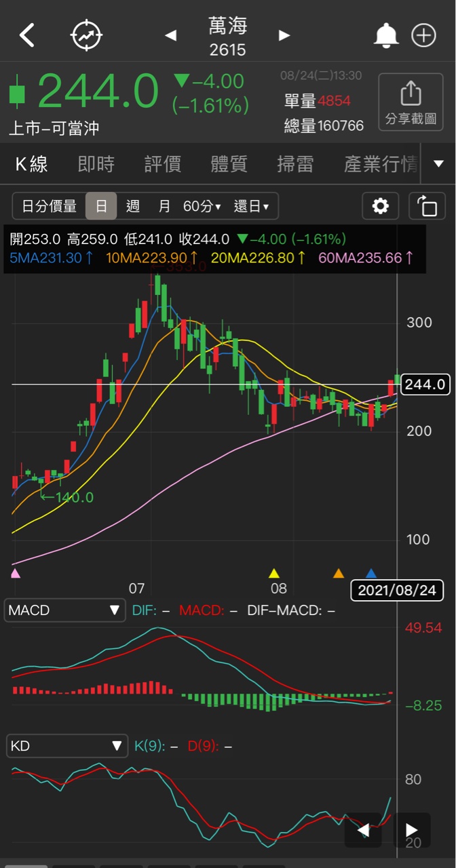
Task: Open the 60分 minute interval dropdown
Action: (202, 206)
